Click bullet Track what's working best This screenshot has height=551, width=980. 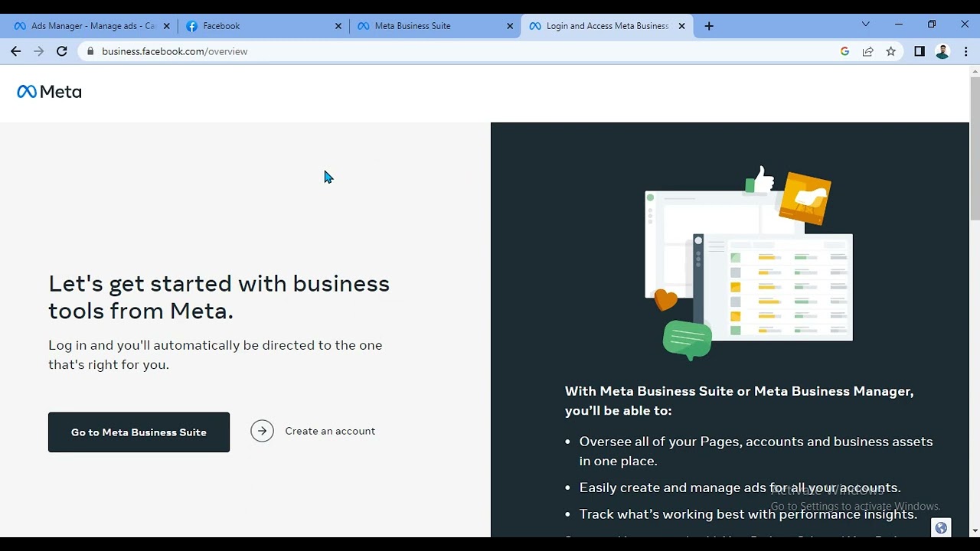tap(748, 514)
